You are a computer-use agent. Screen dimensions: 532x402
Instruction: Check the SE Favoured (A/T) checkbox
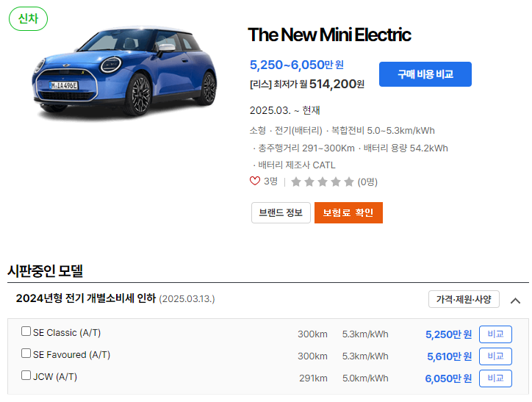[26, 353]
